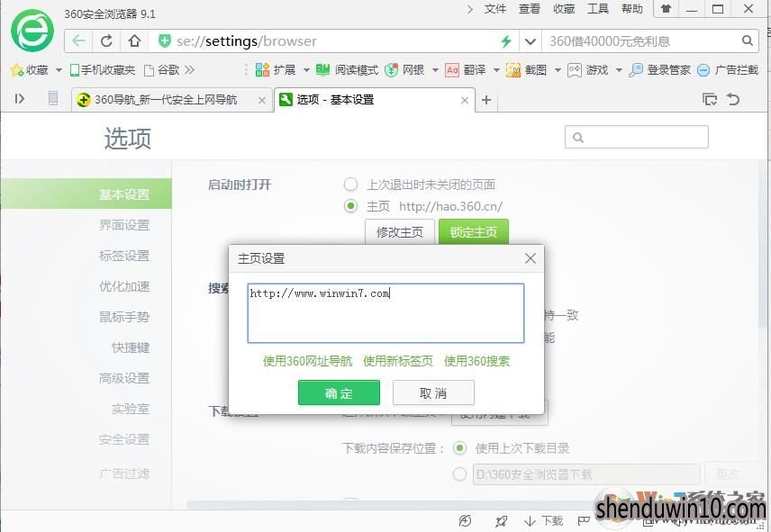Open the 文件 menu
Image resolution: width=771 pixels, height=532 pixels.
(x=494, y=9)
